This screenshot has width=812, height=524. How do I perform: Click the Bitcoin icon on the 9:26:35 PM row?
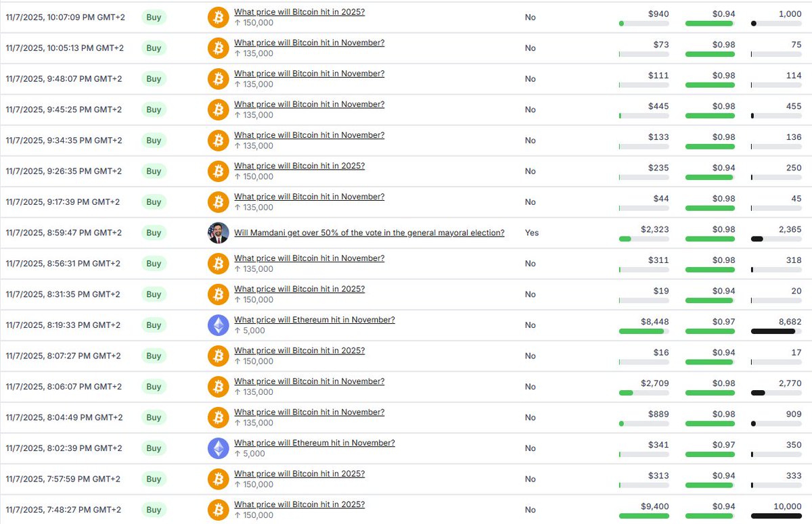pos(218,170)
